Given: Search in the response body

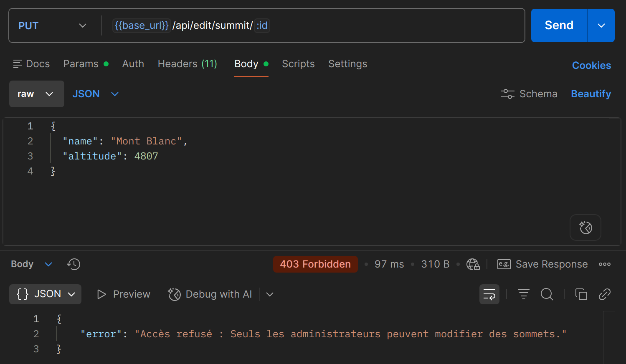Looking at the screenshot, I should point(547,294).
